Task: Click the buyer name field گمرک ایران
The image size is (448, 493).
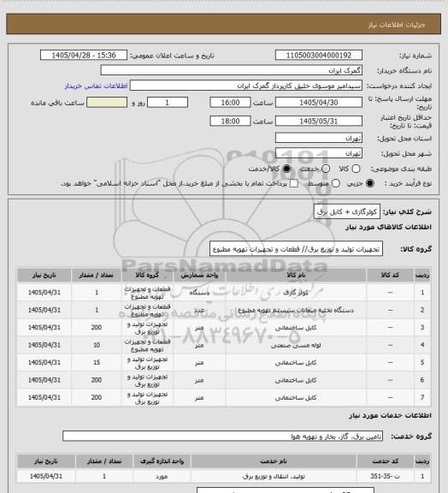Action: click(231, 70)
